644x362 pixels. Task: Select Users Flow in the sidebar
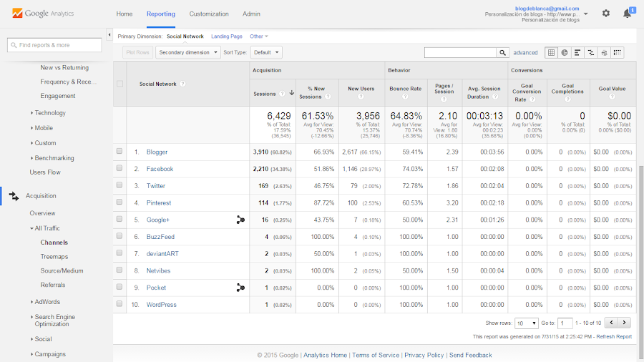(45, 172)
